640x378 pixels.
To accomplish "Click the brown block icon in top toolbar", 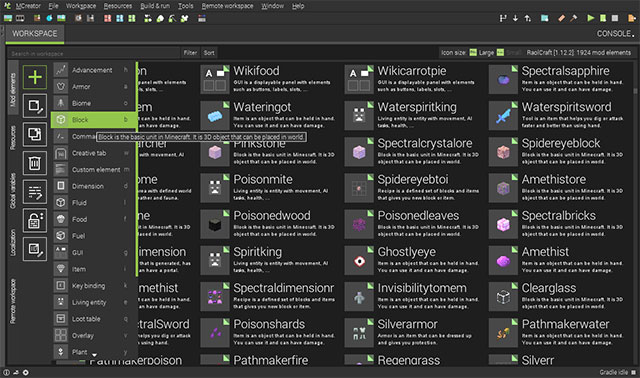I will tap(37, 18).
